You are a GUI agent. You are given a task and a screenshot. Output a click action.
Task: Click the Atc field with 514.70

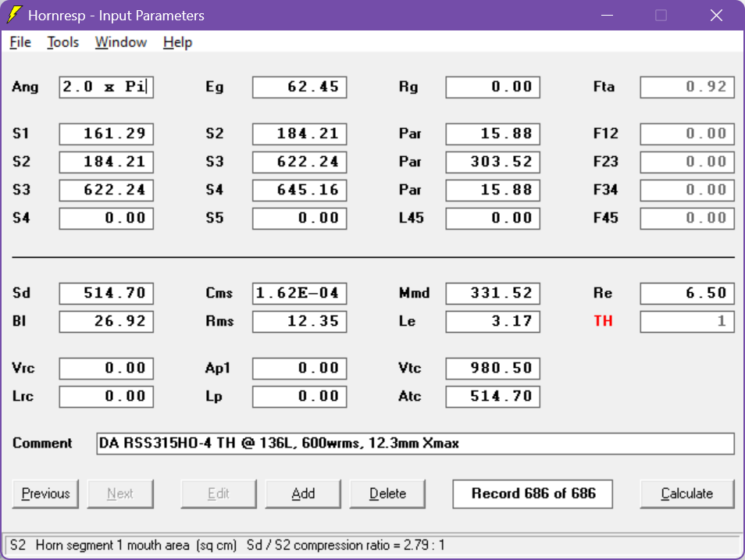click(x=494, y=397)
